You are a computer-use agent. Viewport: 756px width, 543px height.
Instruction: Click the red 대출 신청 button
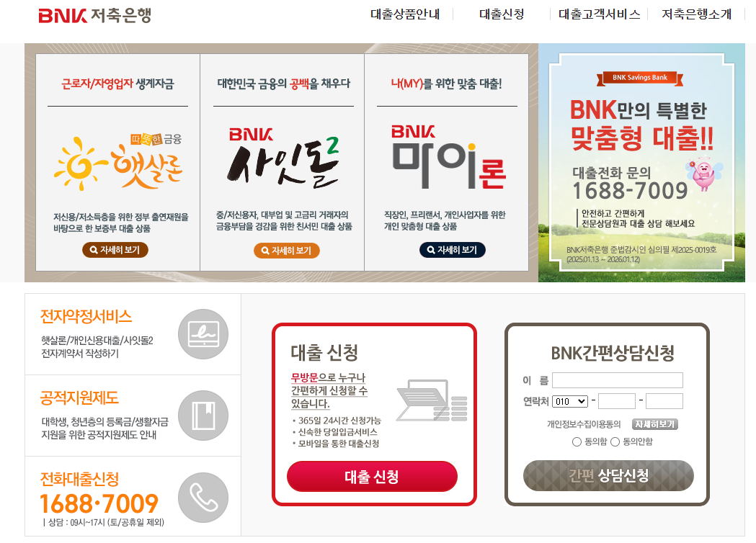click(372, 477)
